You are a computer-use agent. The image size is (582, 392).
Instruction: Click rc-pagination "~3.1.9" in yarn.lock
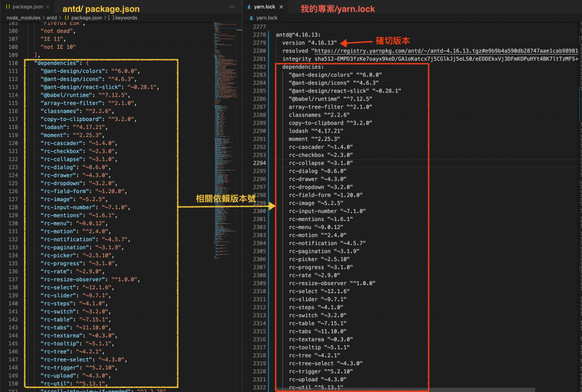(x=324, y=252)
